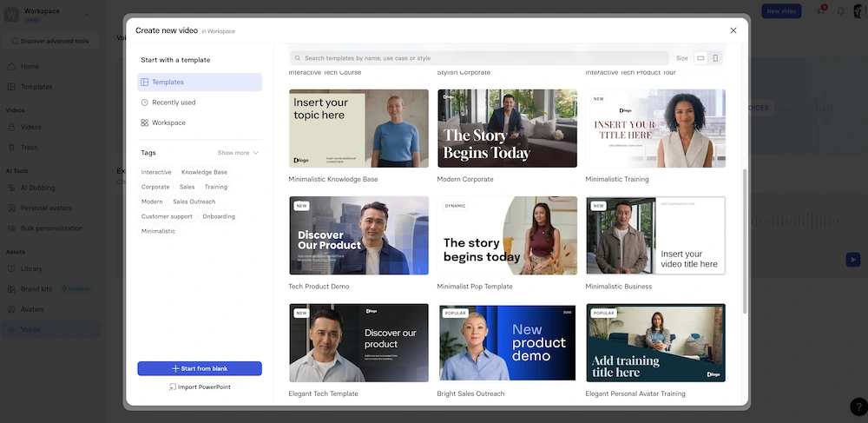The image size is (868, 423).
Task: Open Import PowerPoint link
Action: tap(200, 387)
